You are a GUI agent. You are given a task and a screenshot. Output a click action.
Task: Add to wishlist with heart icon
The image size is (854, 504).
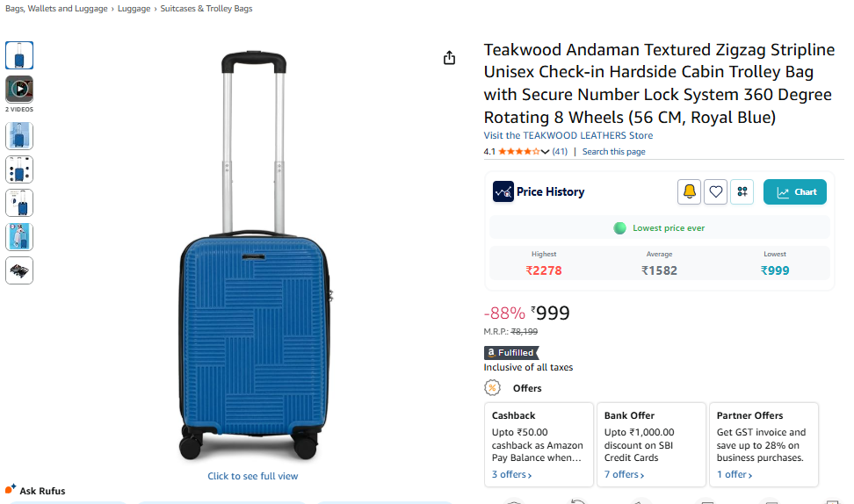point(716,191)
